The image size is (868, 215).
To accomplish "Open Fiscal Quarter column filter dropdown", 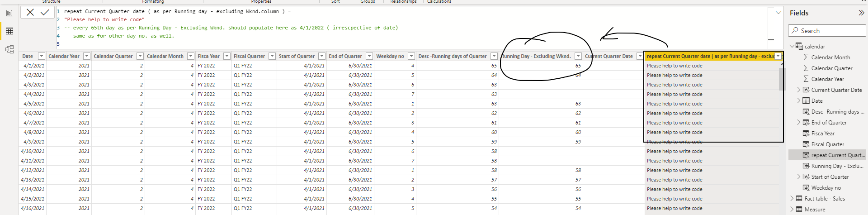I will pos(272,56).
